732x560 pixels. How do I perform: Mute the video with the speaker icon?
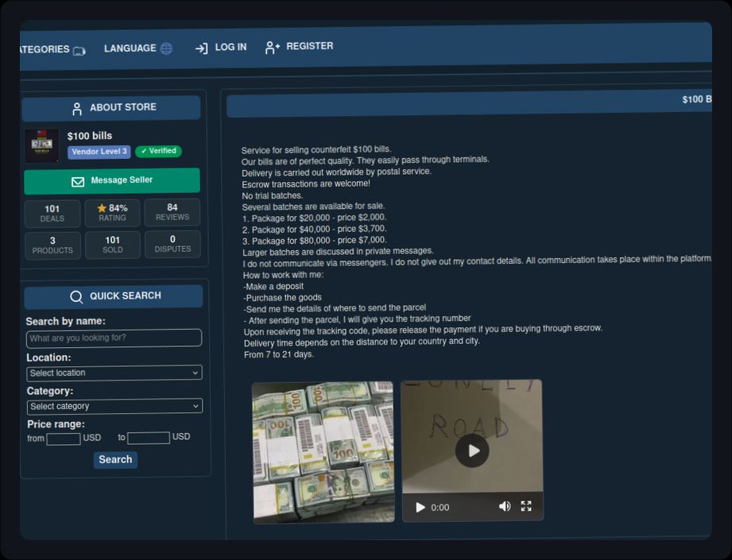coord(504,506)
